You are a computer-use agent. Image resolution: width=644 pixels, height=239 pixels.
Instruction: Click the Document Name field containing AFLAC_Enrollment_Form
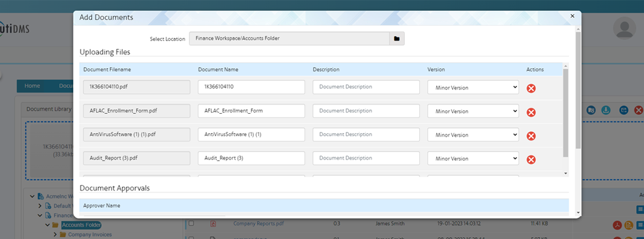251,111
